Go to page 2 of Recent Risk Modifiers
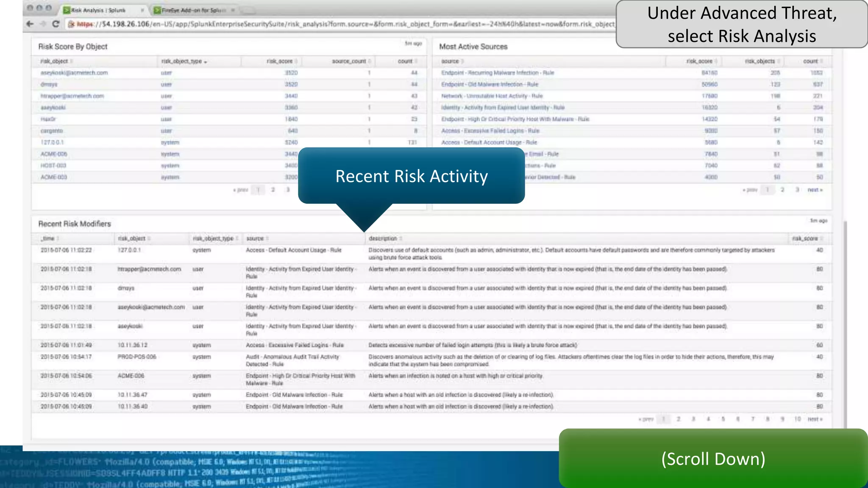Viewport: 868px width, 488px height. pos(679,419)
